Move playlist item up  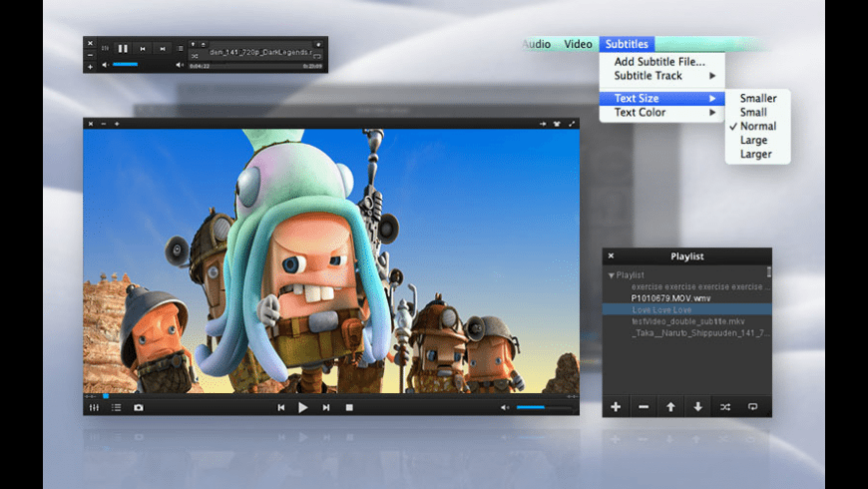point(670,407)
